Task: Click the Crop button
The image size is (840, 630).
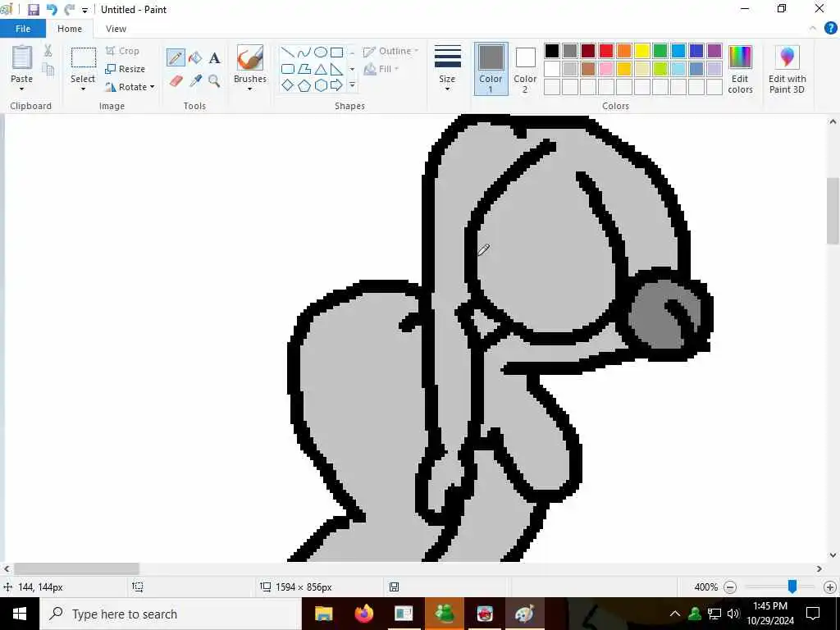Action: pos(123,51)
